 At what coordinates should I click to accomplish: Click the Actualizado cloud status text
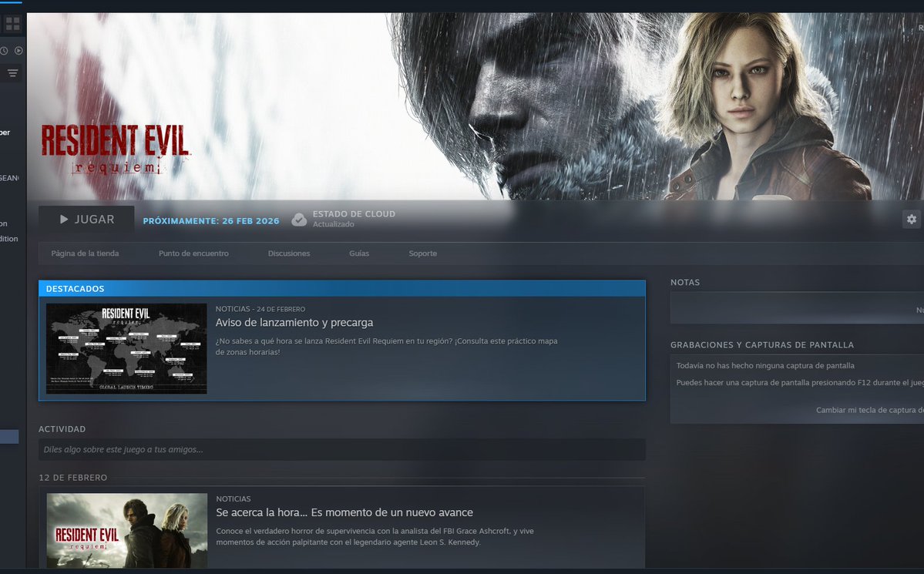[333, 224]
